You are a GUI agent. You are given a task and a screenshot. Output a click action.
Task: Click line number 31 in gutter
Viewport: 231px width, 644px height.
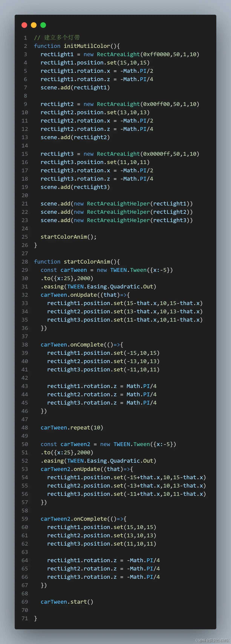[25, 287]
